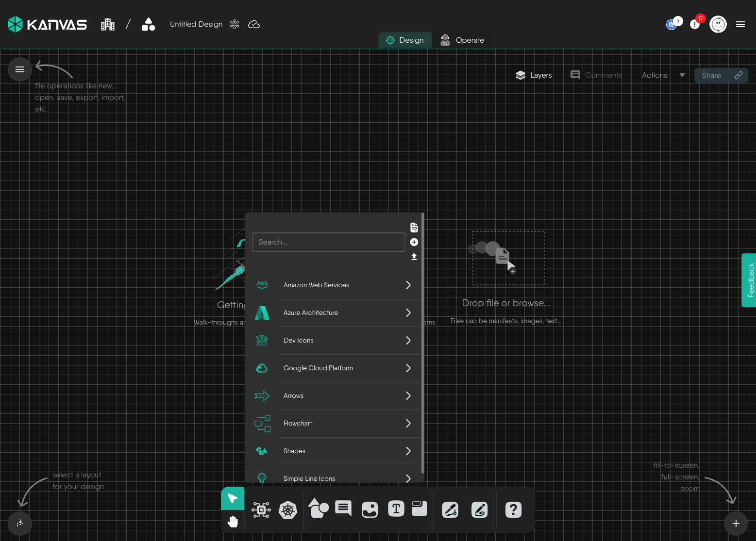Image resolution: width=756 pixels, height=541 pixels.
Task: Open the Kubernetes helm wheel icon
Action: pos(288,510)
